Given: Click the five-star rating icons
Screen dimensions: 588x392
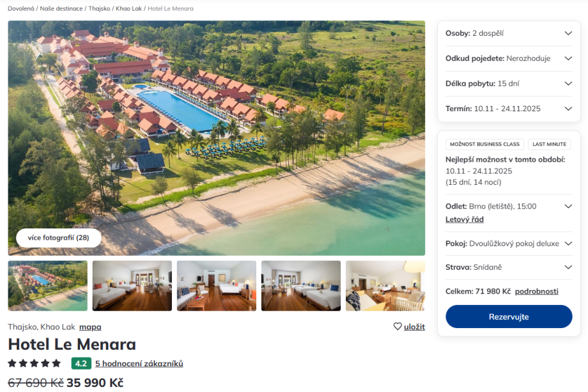Looking at the screenshot, I should (x=34, y=363).
